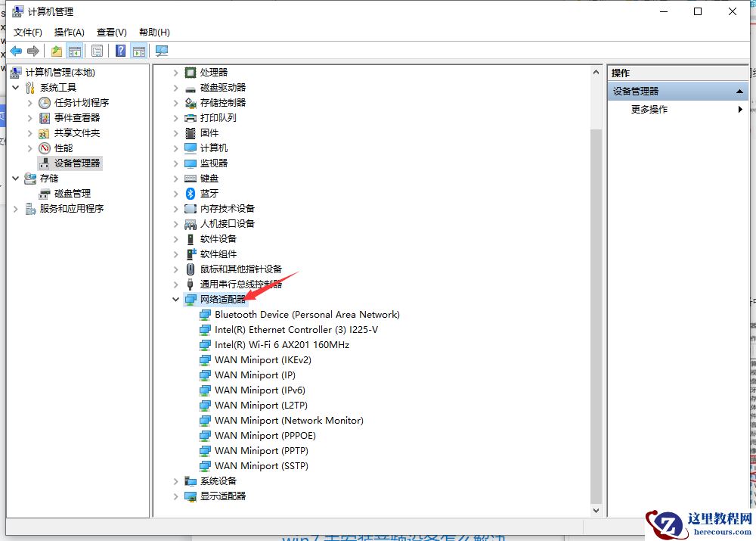This screenshot has width=756, height=541.
Task: Expand the 监视器 device node
Action: coord(176,163)
